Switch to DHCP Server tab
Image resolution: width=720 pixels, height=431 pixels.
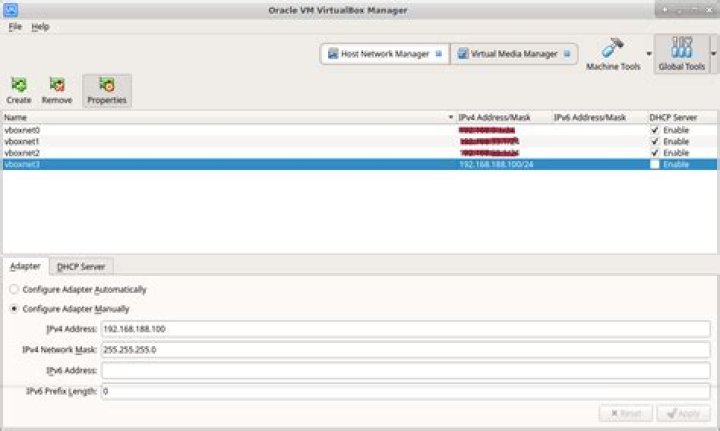click(x=81, y=267)
